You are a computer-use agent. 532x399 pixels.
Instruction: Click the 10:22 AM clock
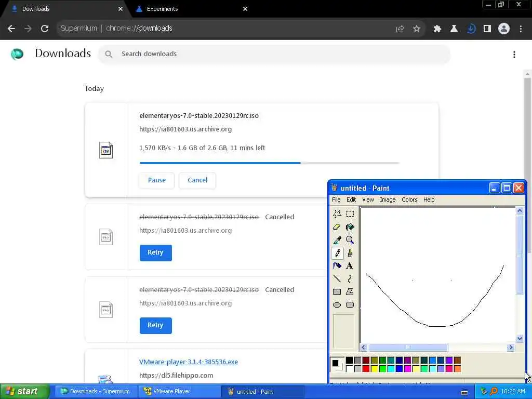[513, 392]
